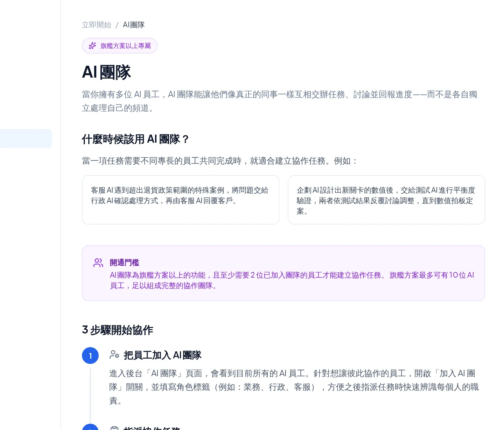The image size is (504, 430).
Task: Click the AI團隊 breadcrumb item
Action: [x=134, y=25]
